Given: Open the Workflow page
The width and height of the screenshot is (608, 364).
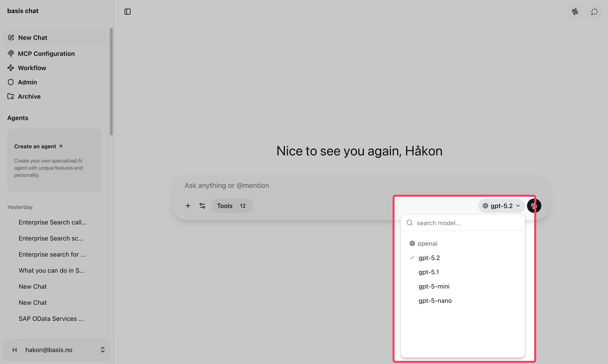Looking at the screenshot, I should pos(32,68).
